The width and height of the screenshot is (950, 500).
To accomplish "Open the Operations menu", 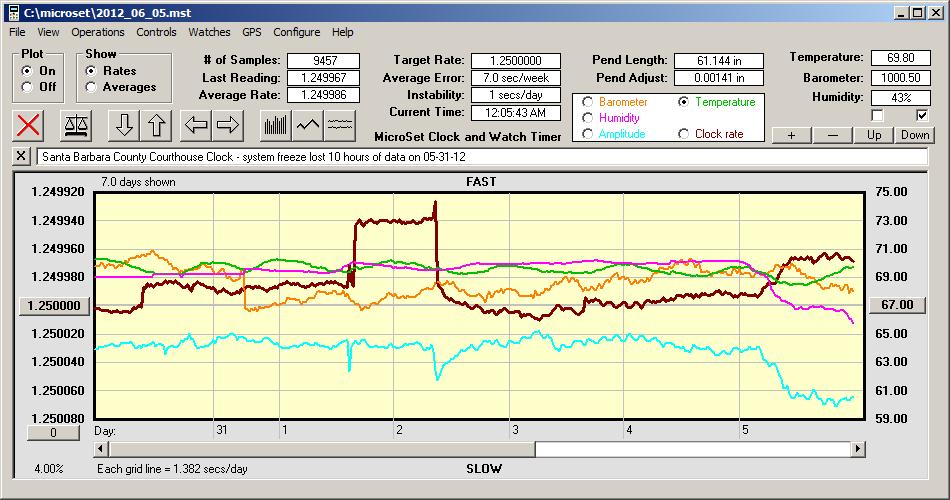I will click(98, 32).
